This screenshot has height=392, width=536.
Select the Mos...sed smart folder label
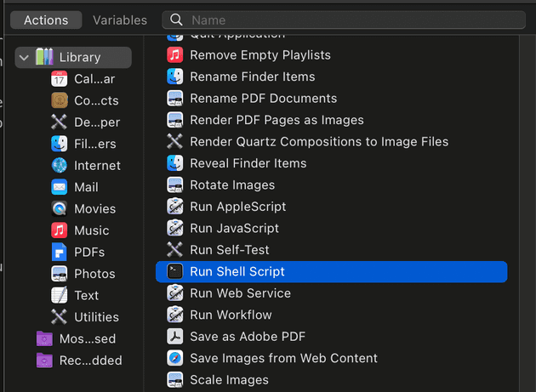click(88, 338)
